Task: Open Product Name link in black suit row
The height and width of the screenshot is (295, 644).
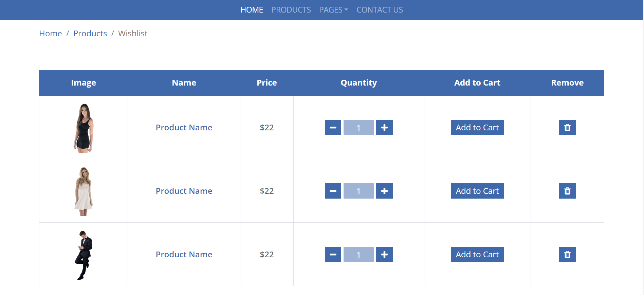Action: point(184,255)
